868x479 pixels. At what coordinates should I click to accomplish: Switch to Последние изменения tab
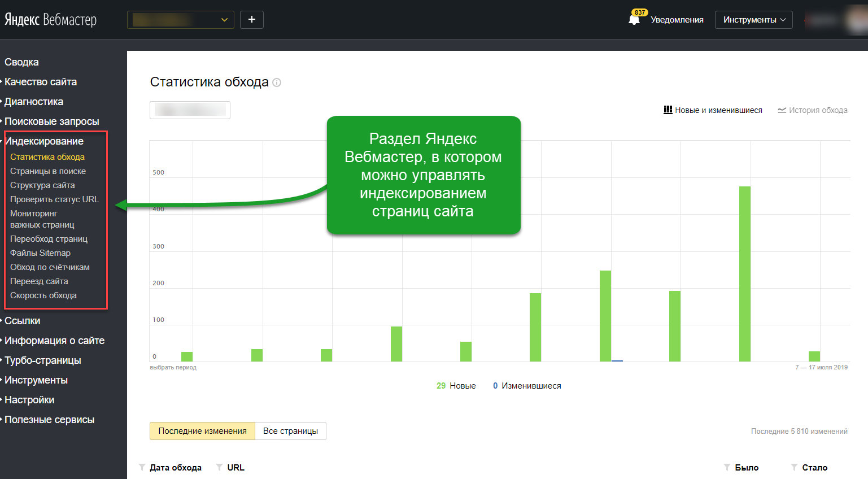coord(202,431)
